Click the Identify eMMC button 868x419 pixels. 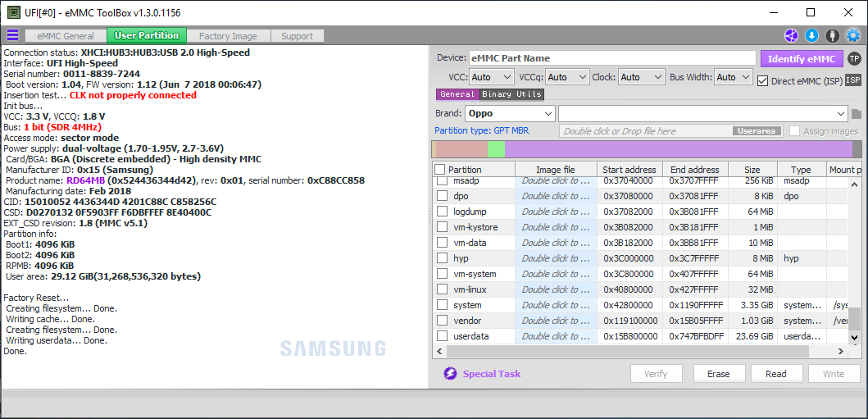pyautogui.click(x=802, y=59)
